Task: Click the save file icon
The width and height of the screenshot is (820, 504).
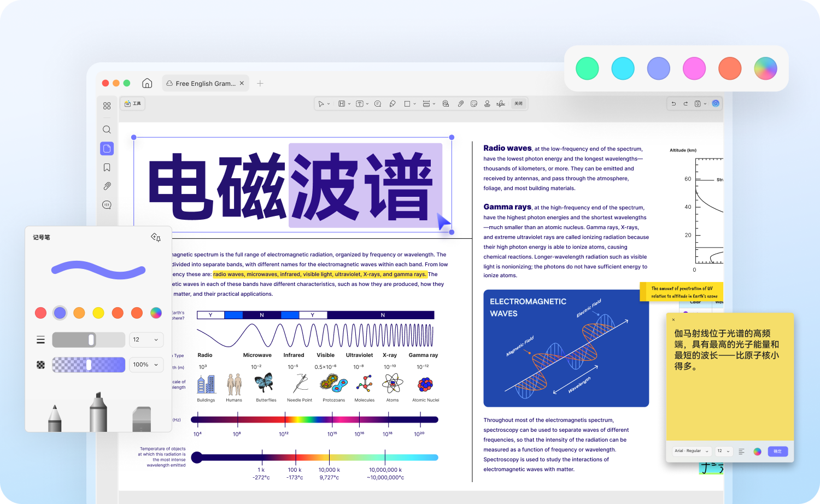Action: pyautogui.click(x=698, y=104)
